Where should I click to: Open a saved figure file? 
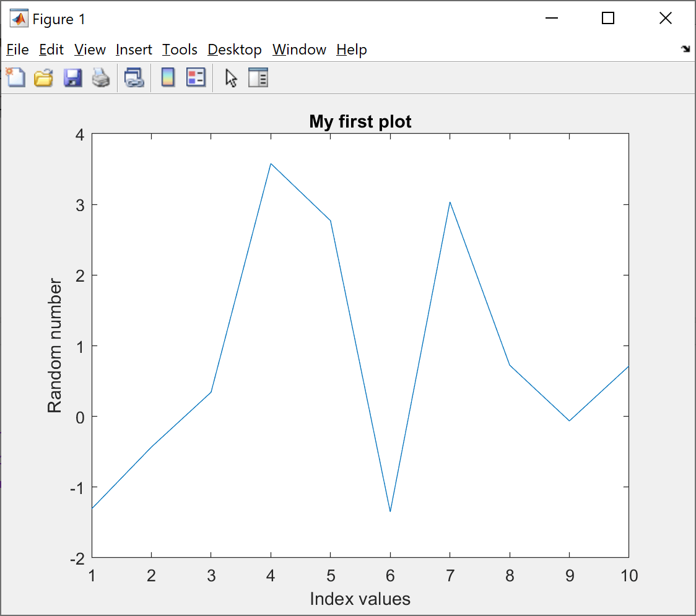(43, 77)
